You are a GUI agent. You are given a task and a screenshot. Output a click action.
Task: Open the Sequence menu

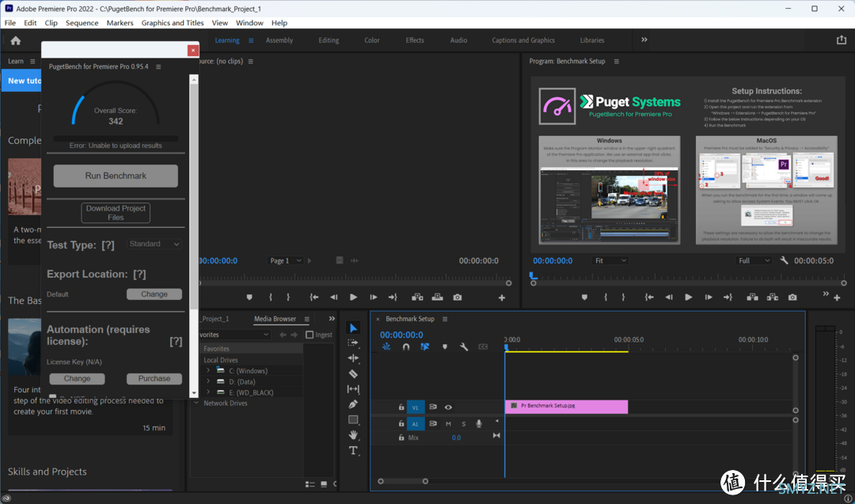click(82, 23)
